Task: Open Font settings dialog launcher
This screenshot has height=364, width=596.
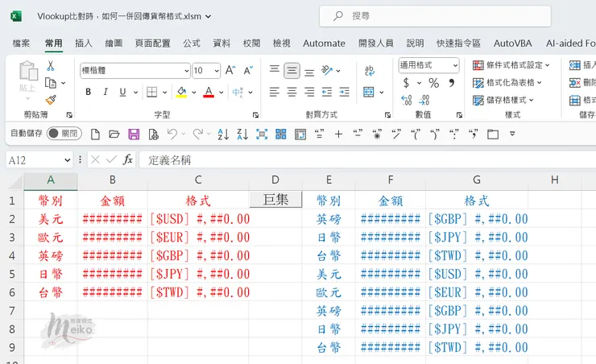Action: 255,114
